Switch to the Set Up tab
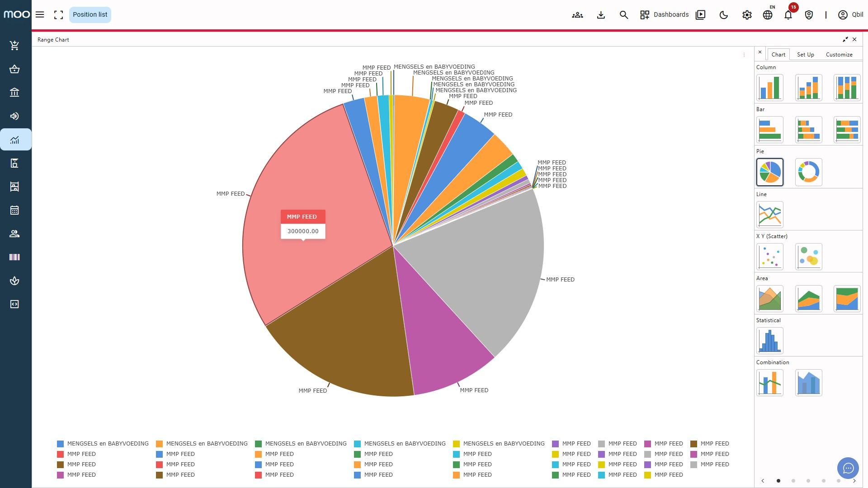This screenshot has width=868, height=488. pos(805,55)
